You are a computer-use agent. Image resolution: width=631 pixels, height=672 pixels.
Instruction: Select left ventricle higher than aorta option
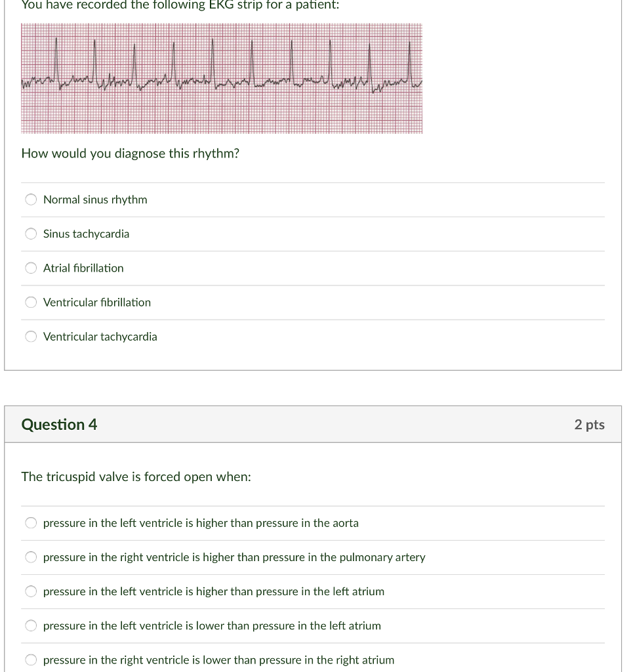coord(31,523)
